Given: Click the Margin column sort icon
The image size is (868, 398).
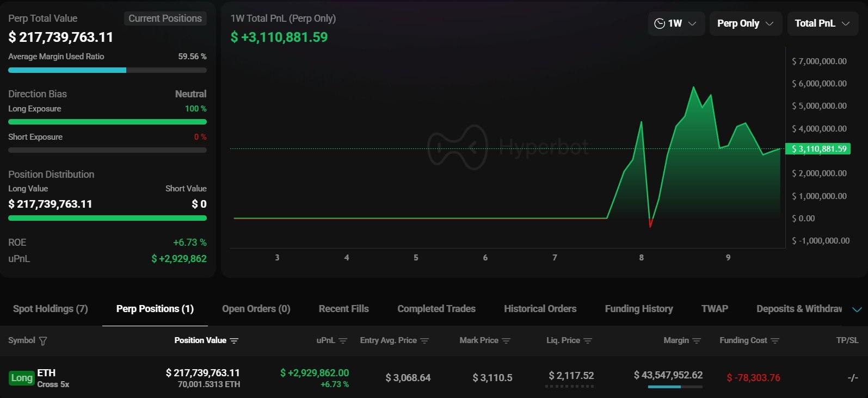Looking at the screenshot, I should pos(697,341).
